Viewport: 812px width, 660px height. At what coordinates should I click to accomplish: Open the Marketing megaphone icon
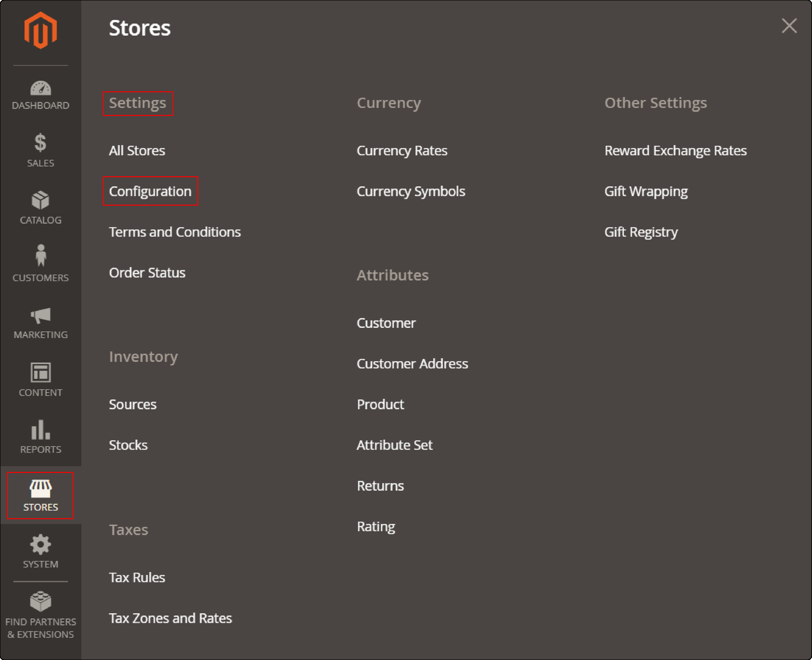pos(41,316)
